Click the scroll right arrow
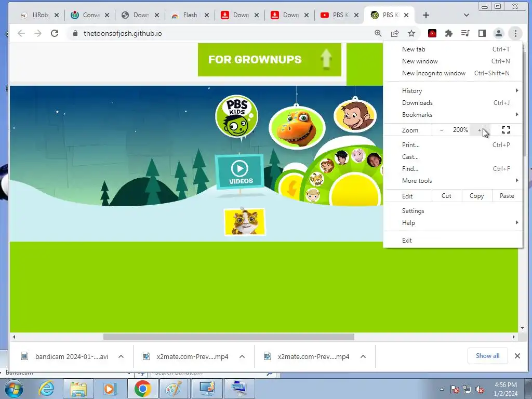 tap(514, 337)
